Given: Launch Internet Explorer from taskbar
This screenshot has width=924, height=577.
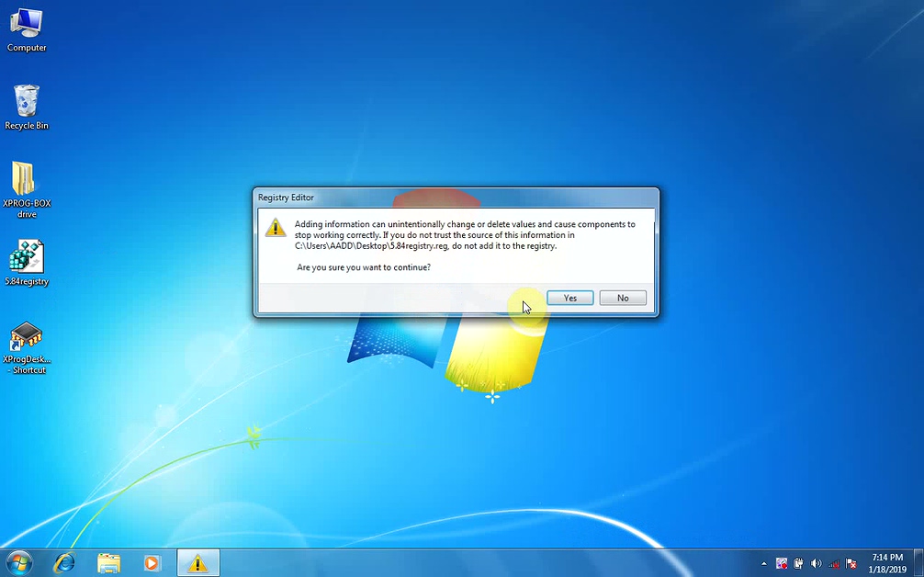Looking at the screenshot, I should pos(64,563).
